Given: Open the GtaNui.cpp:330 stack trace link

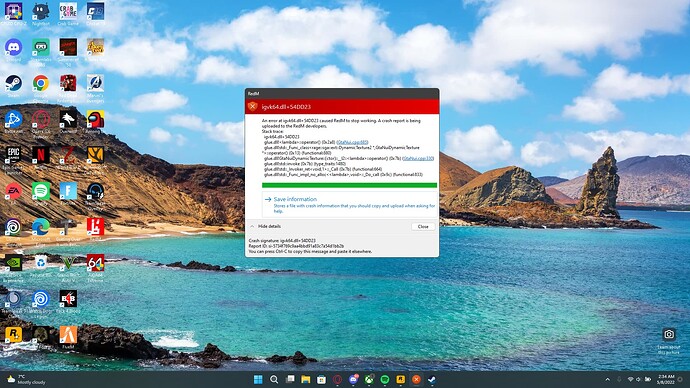Looking at the screenshot, I should [x=418, y=158].
